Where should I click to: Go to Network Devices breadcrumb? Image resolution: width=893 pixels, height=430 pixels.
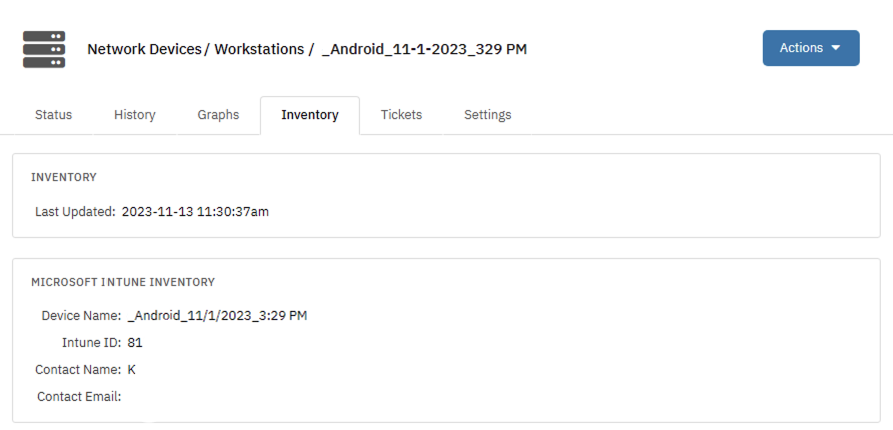144,49
